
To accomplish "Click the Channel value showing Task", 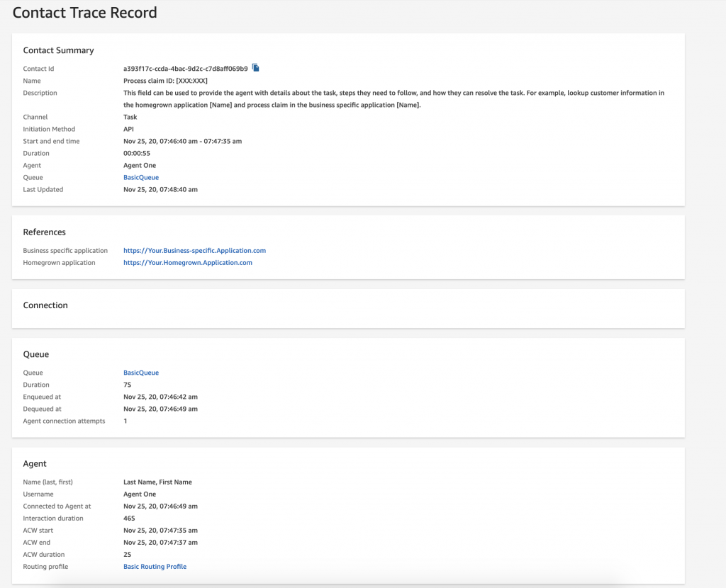I will 130,116.
